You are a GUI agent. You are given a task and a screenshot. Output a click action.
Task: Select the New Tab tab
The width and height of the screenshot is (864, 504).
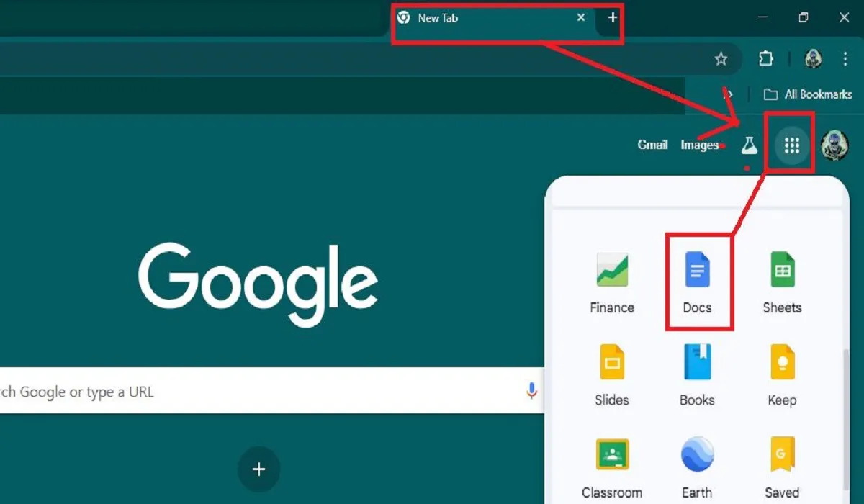click(x=494, y=18)
